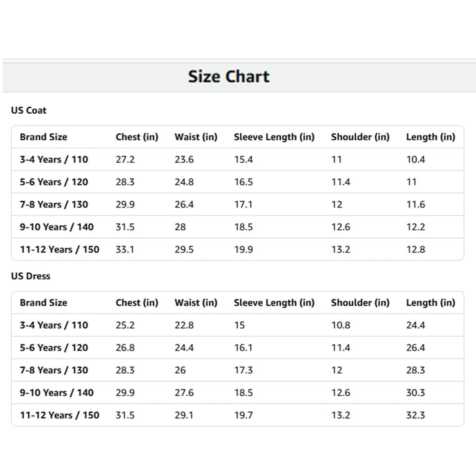Image resolution: width=476 pixels, height=476 pixels.
Task: Select the 7-8 Years / 130 dress row
Action: pos(238,370)
